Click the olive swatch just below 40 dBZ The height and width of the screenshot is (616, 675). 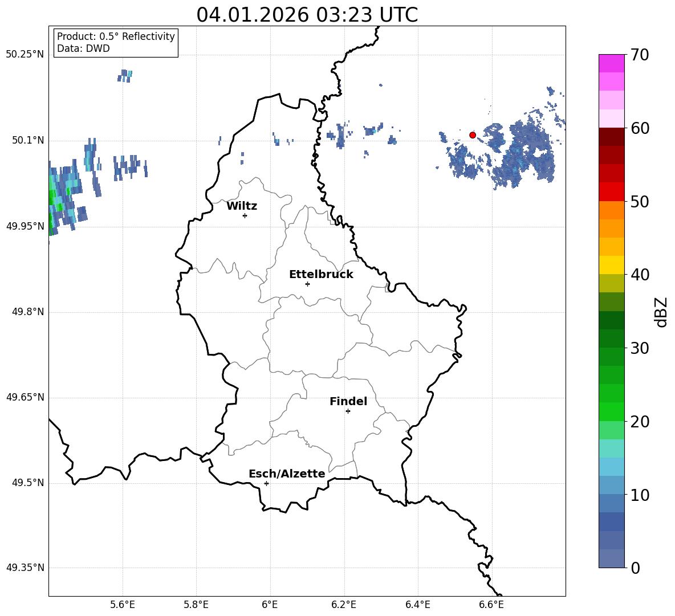[x=611, y=284]
